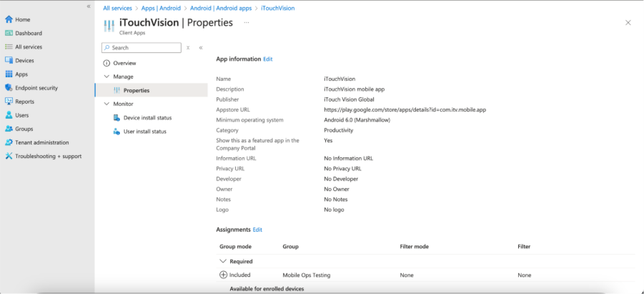Collapse the Manage section
This screenshot has width=644, height=294.
pyautogui.click(x=106, y=77)
